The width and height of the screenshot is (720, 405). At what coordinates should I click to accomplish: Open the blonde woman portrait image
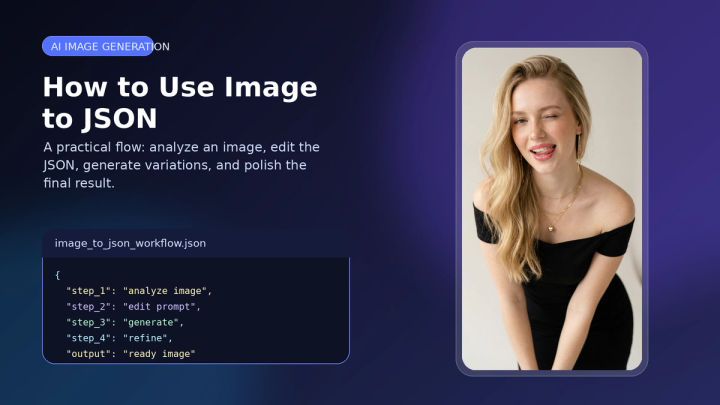[552, 209]
